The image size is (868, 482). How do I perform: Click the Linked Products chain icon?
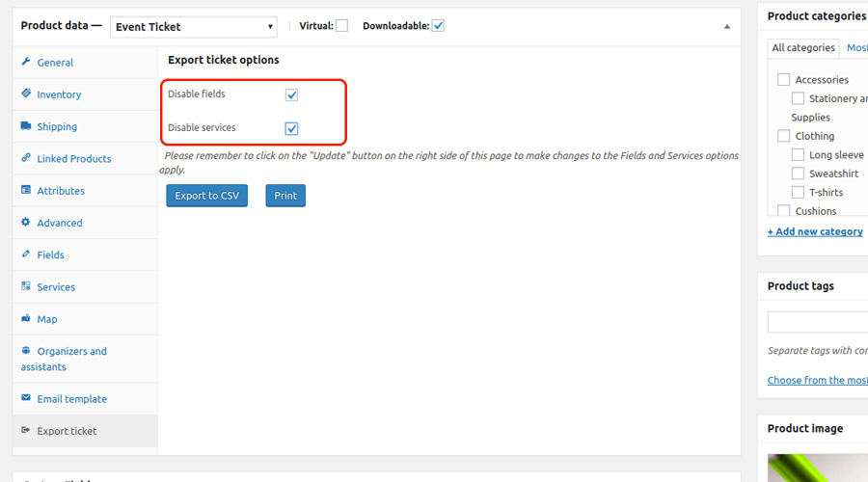click(26, 158)
